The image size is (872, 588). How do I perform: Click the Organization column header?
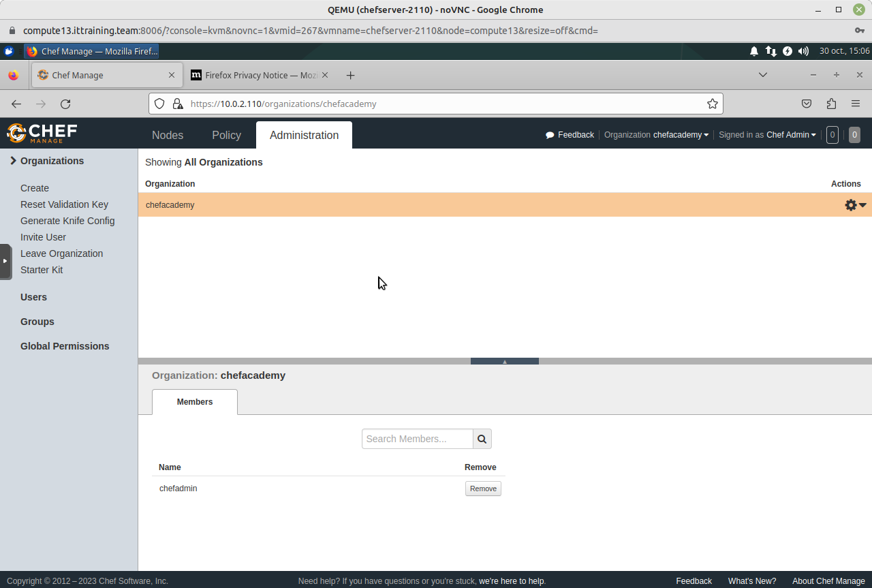click(170, 184)
